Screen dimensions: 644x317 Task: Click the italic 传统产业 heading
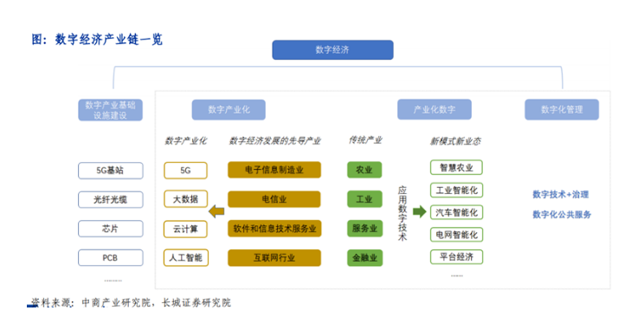(365, 140)
